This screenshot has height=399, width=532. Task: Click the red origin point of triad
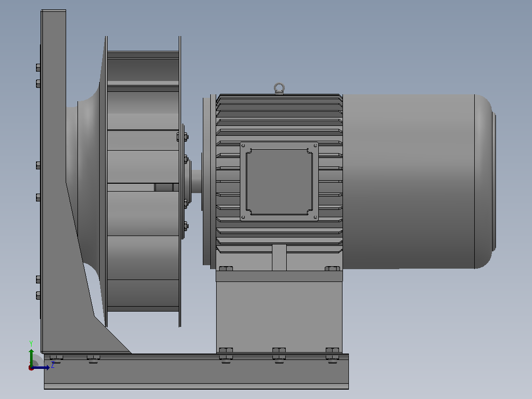tap(31, 368)
